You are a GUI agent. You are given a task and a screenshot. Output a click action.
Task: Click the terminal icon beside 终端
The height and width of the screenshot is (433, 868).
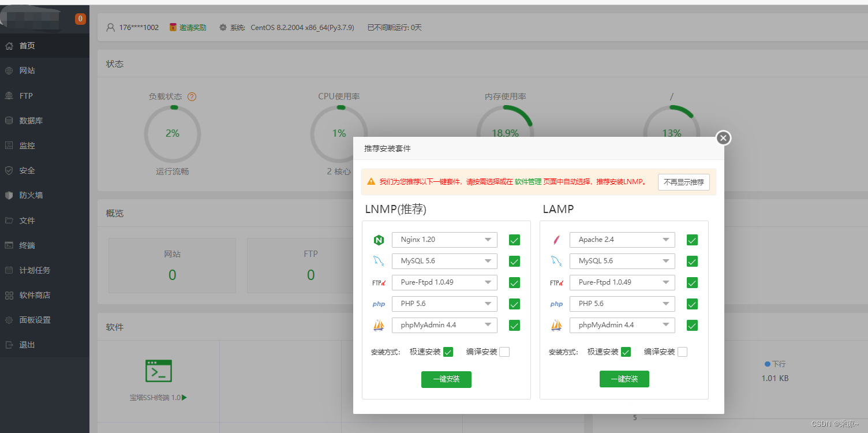tap(9, 245)
